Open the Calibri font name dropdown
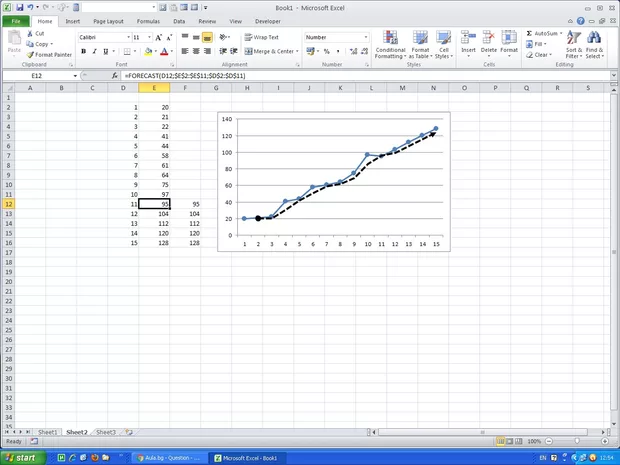620x465 pixels. click(x=125, y=37)
